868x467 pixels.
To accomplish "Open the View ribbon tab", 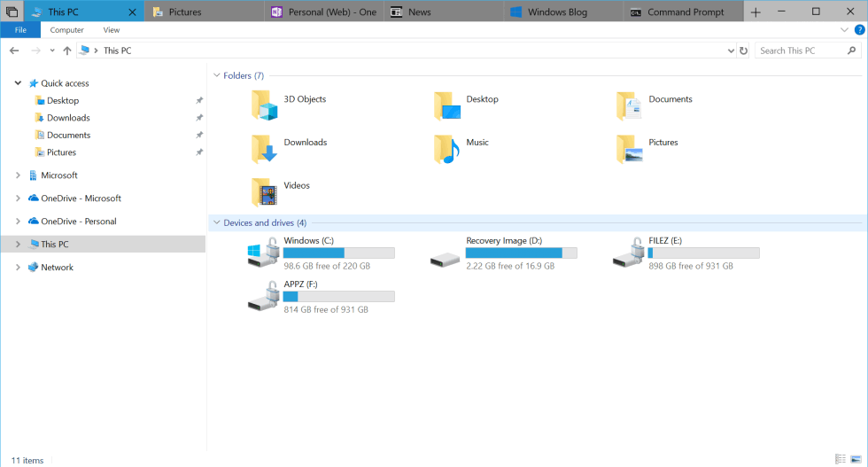I will coord(112,30).
